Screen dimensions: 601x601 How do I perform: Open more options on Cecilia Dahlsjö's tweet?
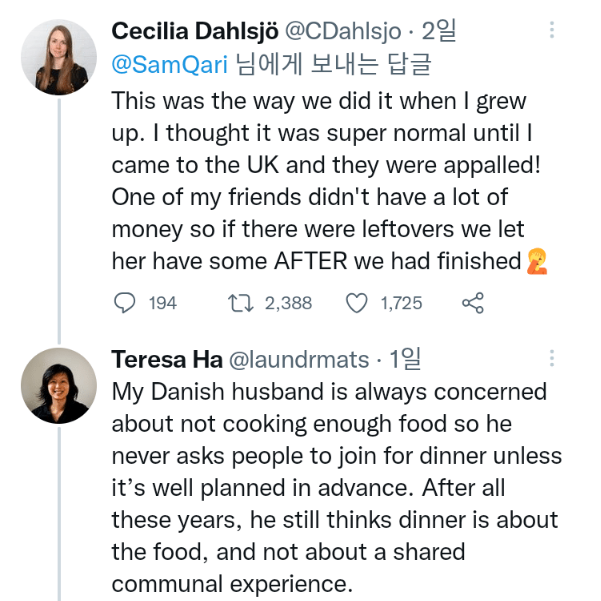pos(551,31)
